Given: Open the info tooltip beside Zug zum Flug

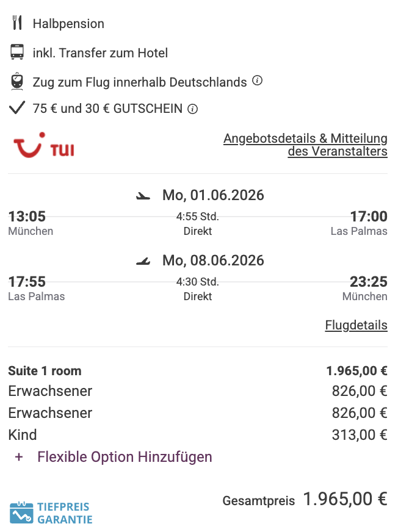Looking at the screenshot, I should point(257,79).
